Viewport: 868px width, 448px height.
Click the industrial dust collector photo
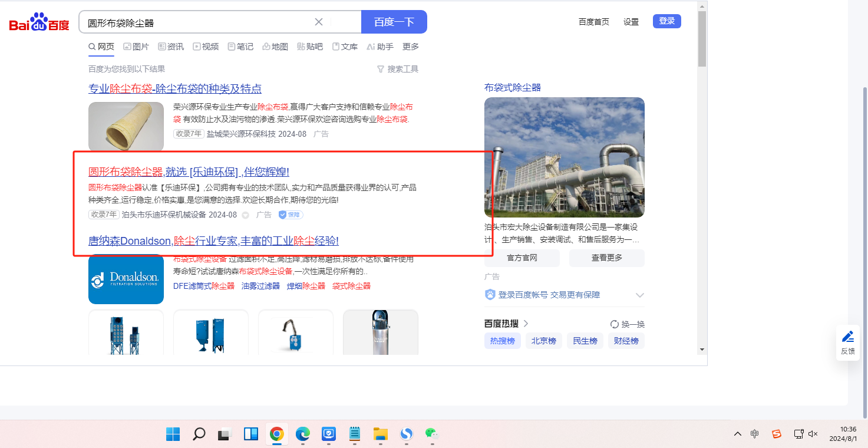click(x=565, y=157)
